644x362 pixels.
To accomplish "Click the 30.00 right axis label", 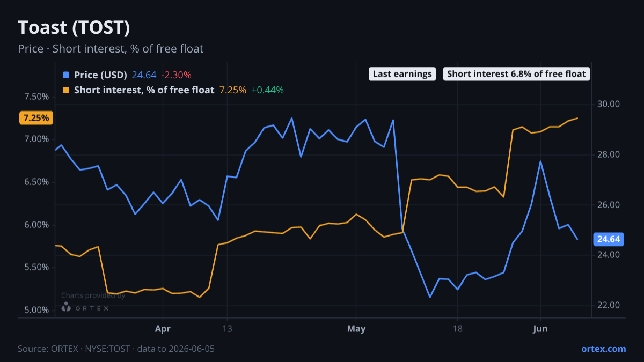I will (609, 104).
